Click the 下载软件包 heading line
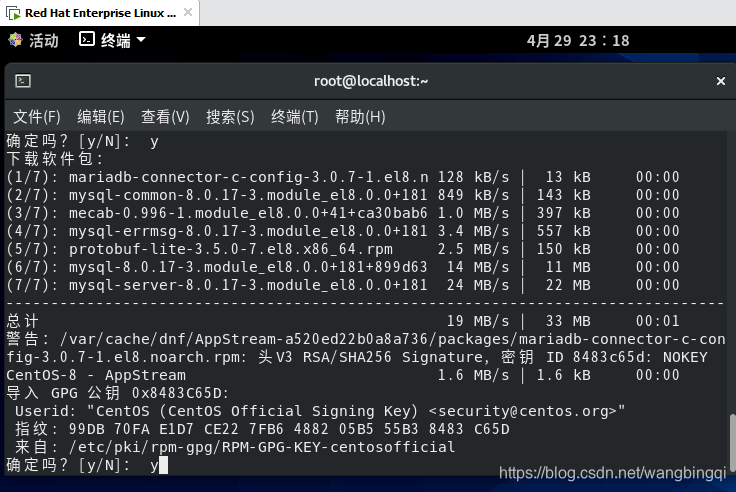 tap(55, 159)
